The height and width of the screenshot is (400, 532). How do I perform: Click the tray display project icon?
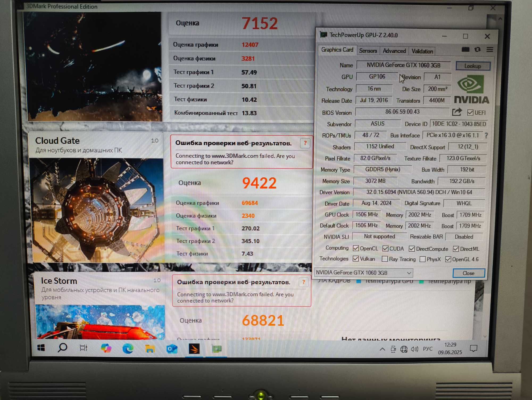coord(393,349)
